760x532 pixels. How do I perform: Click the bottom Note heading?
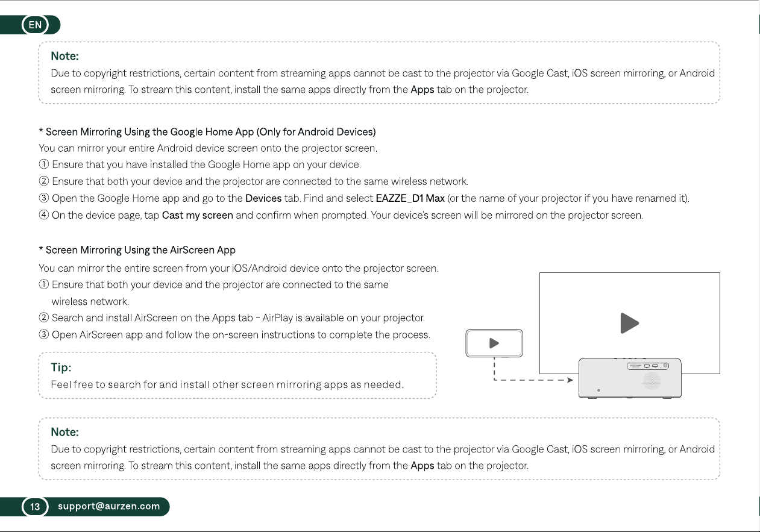(65, 432)
